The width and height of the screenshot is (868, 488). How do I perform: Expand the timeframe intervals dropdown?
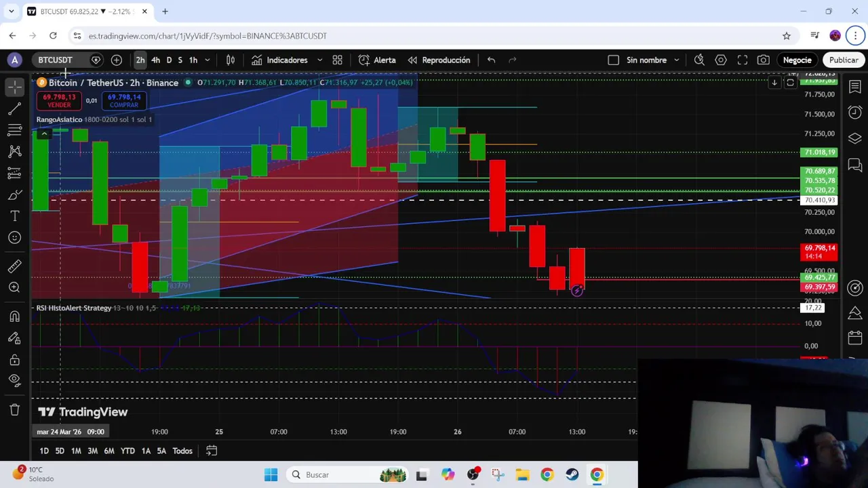point(208,60)
